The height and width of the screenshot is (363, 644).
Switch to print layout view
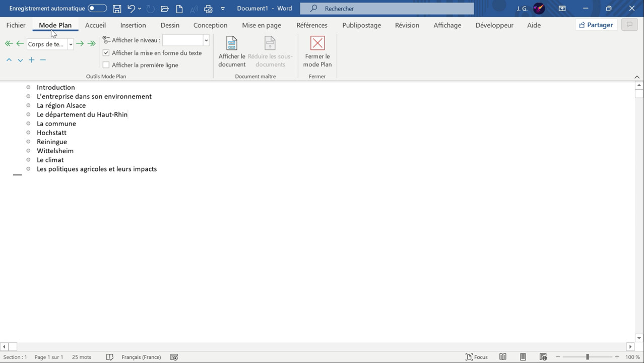(523, 357)
